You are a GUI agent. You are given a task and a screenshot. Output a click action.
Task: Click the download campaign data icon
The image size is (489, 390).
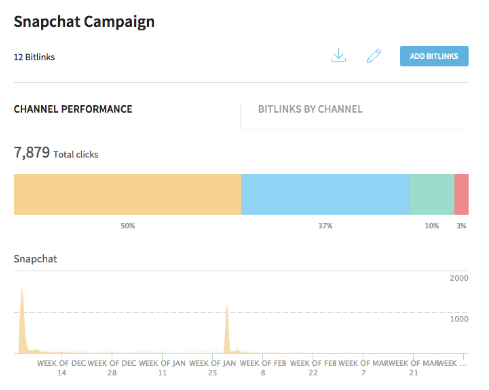coord(338,55)
